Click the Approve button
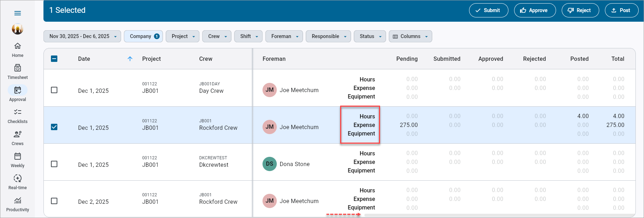644x218 pixels. (x=535, y=10)
